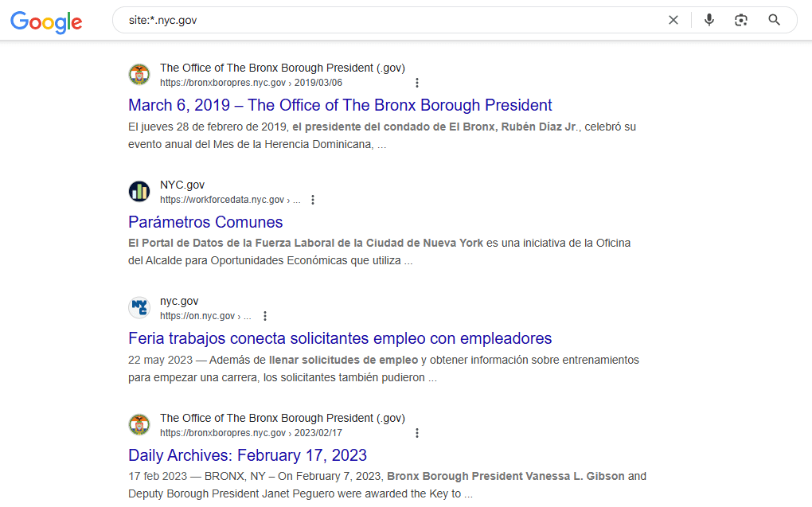Image resolution: width=812 pixels, height=507 pixels.
Task: Open more options for Parámetros Comunes result
Action: [x=313, y=200]
